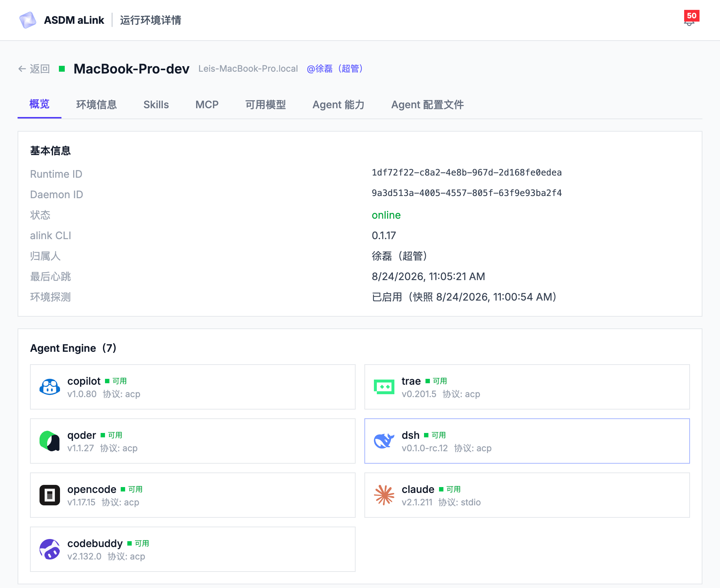
Task: Click the Runtime ID value 1df72f22-c8a2-4e8b-967d-2d168fe0edea
Action: 467,173
